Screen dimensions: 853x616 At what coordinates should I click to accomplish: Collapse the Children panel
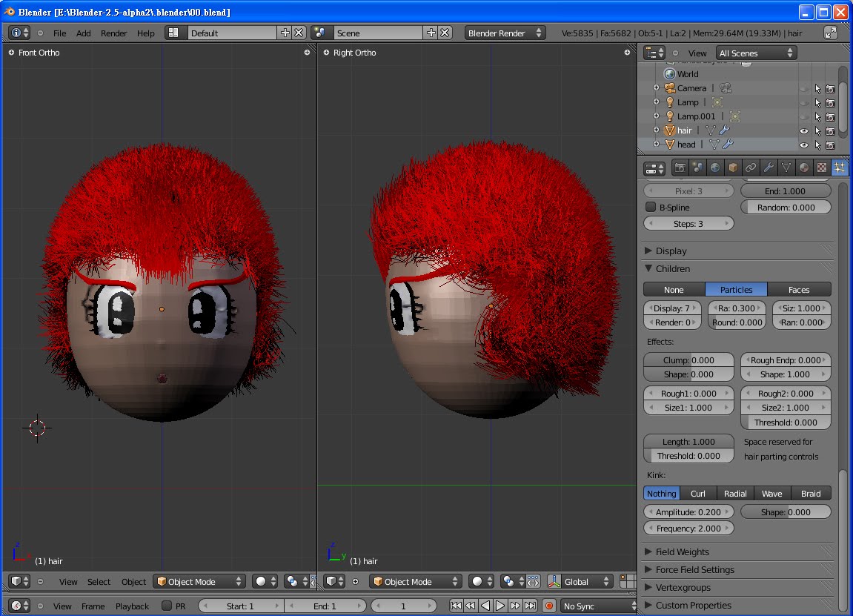click(648, 268)
